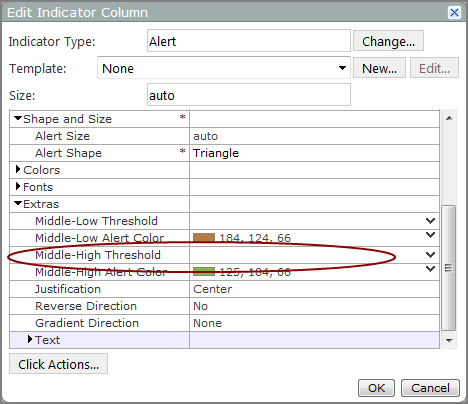Dismiss with the Cancel button
This screenshot has width=468, height=404.
430,388
